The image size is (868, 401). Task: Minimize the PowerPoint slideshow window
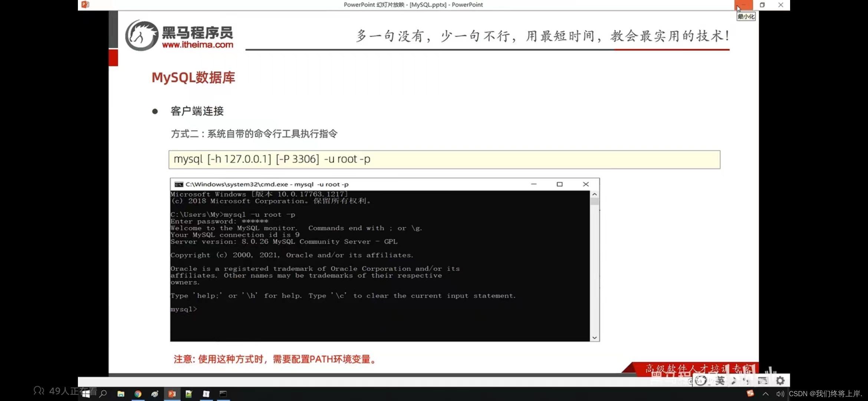coord(743,5)
